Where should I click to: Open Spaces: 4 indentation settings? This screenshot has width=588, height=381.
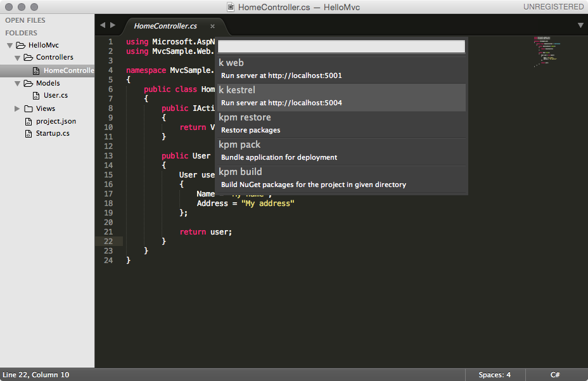click(494, 375)
